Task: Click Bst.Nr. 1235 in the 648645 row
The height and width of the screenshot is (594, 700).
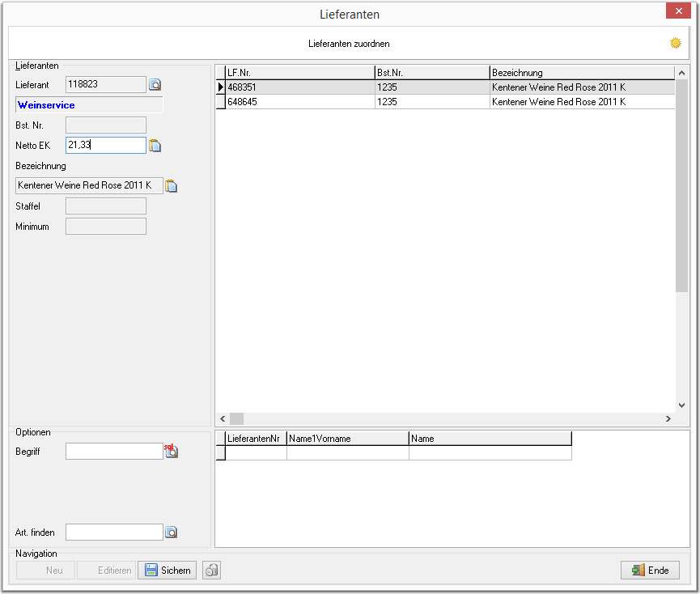Action: (x=432, y=102)
